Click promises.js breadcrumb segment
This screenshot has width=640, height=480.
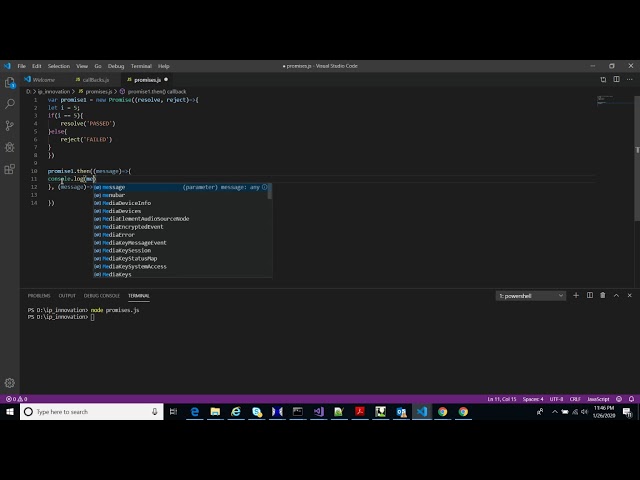pyautogui.click(x=98, y=91)
